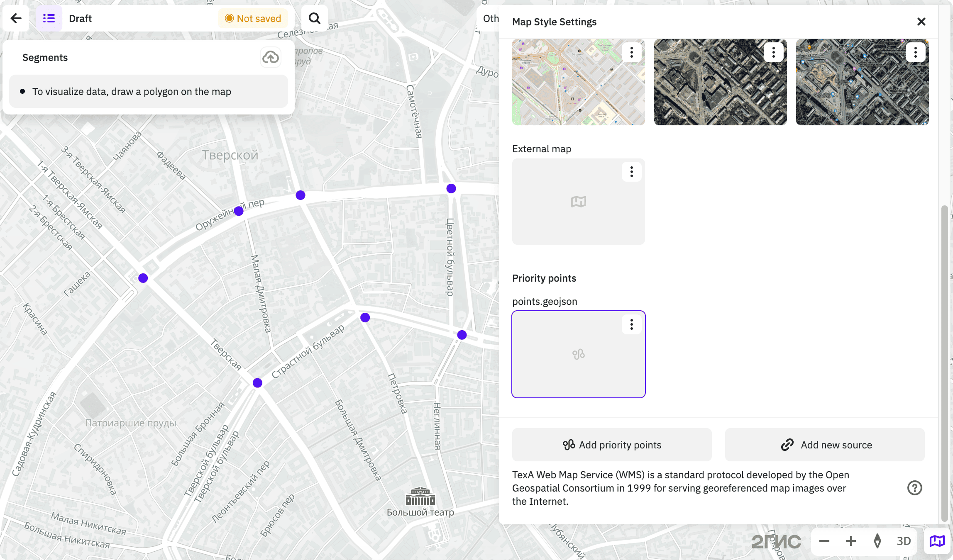
Task: Click Add priority points button
Action: pos(612,445)
